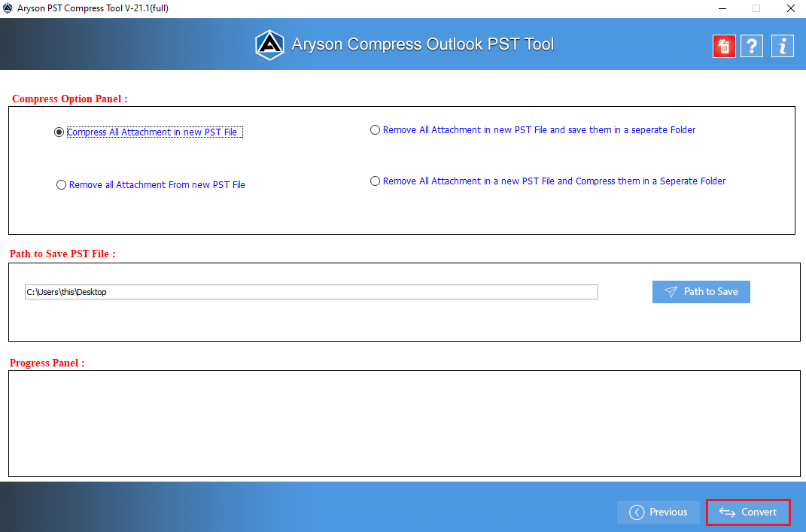The height and width of the screenshot is (532, 806).
Task: Open Path to Save browser
Action: pos(701,292)
